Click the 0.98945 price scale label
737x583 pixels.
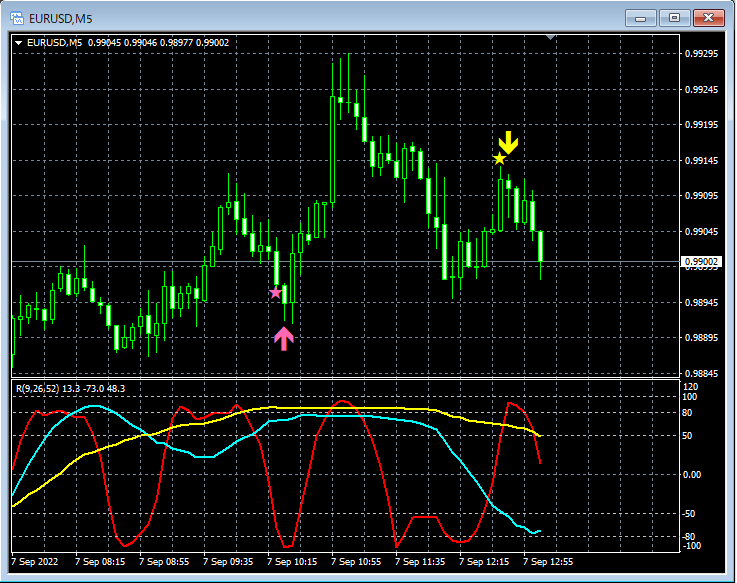(701, 302)
